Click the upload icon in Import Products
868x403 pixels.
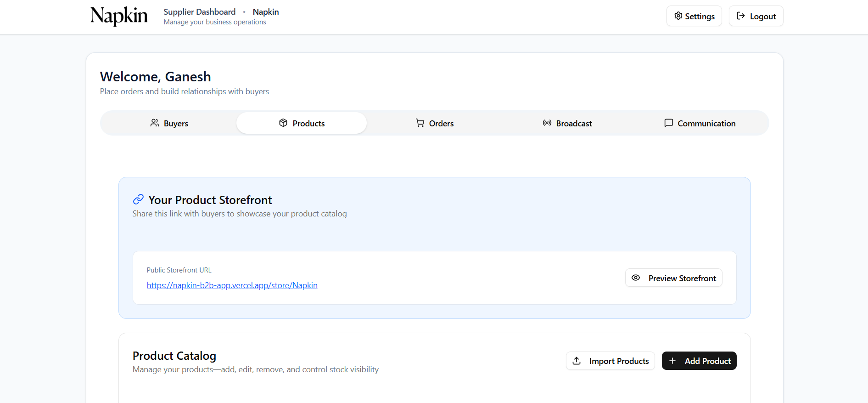(x=577, y=361)
